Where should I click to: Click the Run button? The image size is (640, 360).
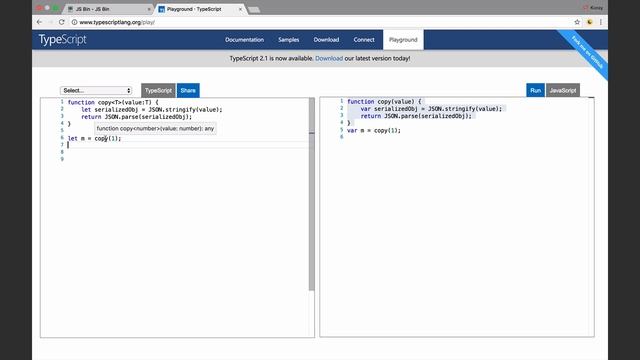536,90
